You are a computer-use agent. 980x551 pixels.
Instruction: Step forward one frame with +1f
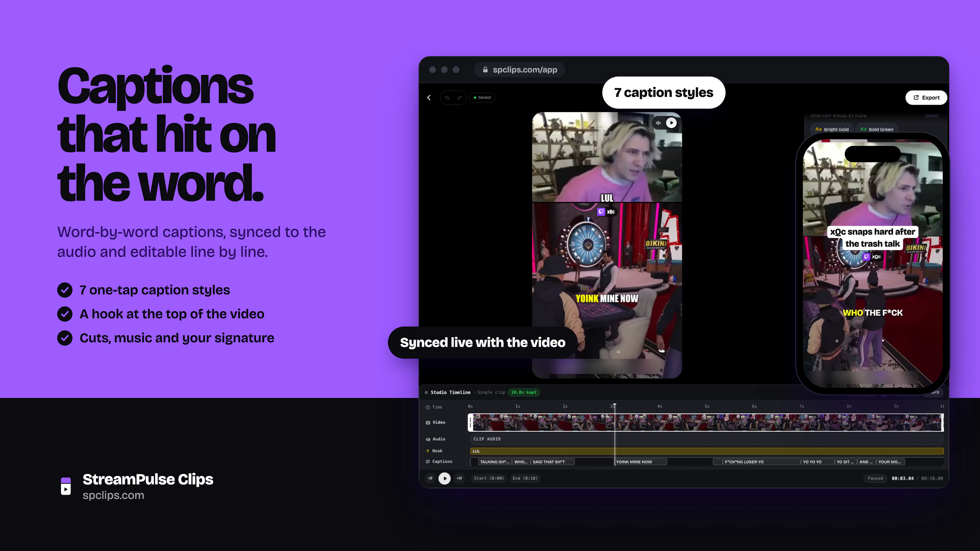pyautogui.click(x=459, y=478)
